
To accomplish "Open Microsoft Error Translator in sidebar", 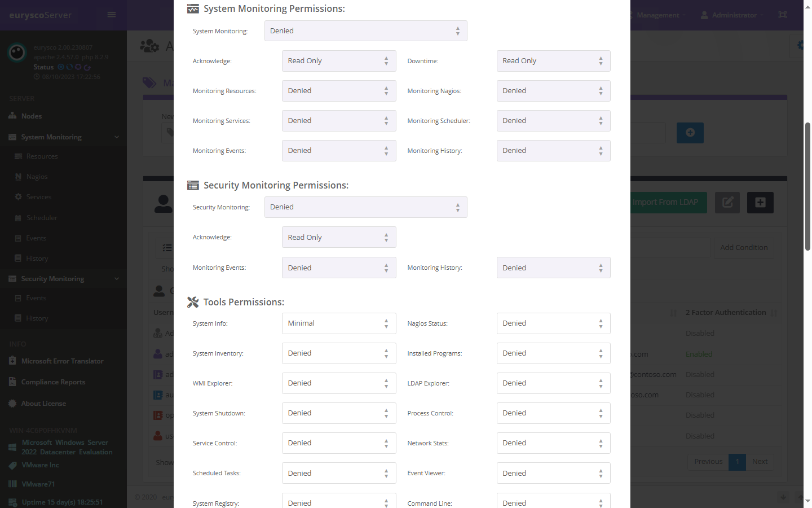I will coord(62,361).
